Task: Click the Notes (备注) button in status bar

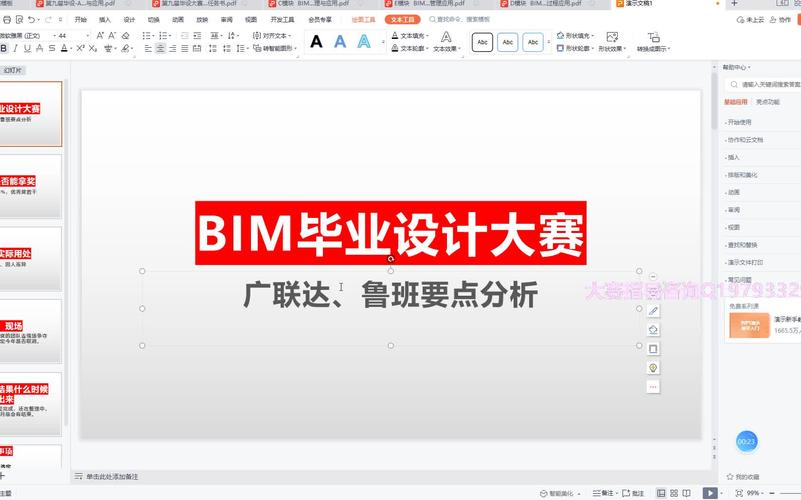Action: [603, 493]
